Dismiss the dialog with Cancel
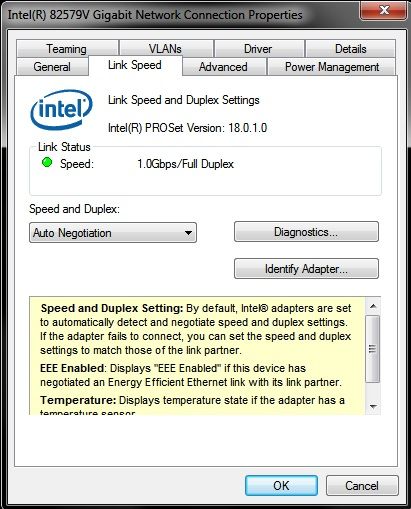The width and height of the screenshot is (411, 509). pyautogui.click(x=362, y=486)
